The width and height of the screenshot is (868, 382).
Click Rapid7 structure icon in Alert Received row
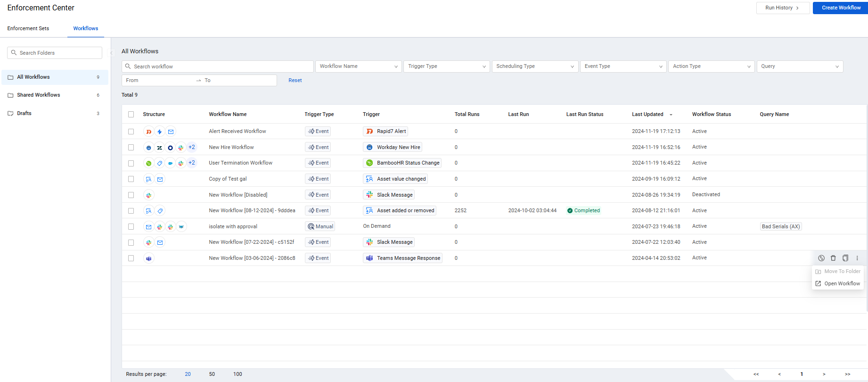coord(149,132)
